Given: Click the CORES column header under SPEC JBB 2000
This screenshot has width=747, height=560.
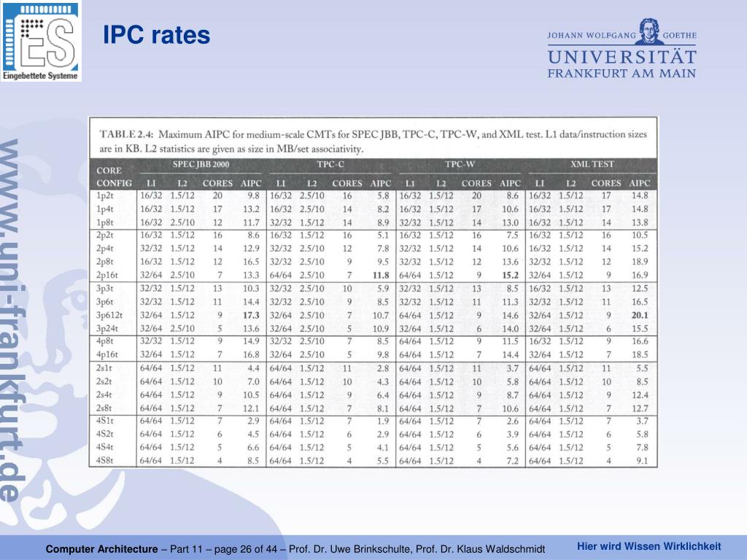Looking at the screenshot, I should point(217,183).
